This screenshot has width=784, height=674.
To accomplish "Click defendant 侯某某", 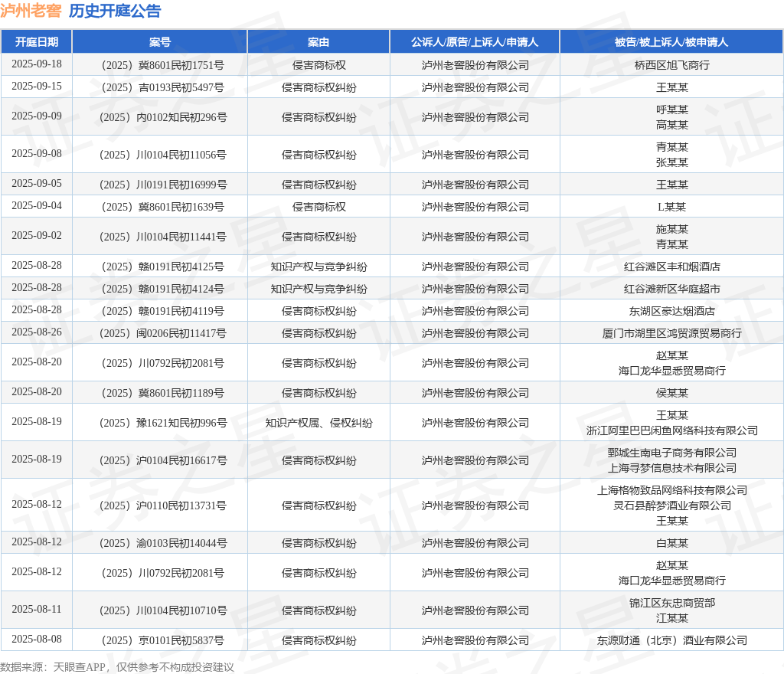I will point(672,393).
